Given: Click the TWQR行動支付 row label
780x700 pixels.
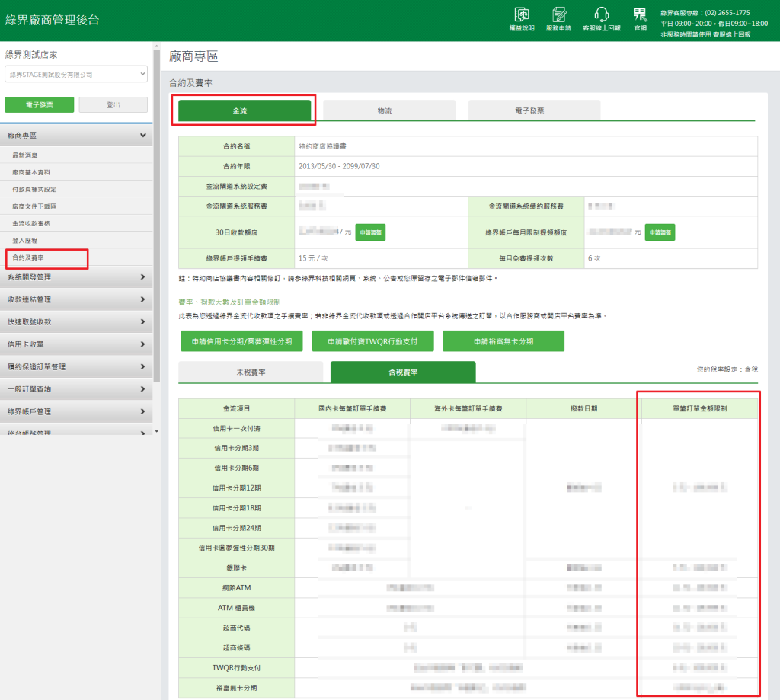Looking at the screenshot, I should pos(236,668).
